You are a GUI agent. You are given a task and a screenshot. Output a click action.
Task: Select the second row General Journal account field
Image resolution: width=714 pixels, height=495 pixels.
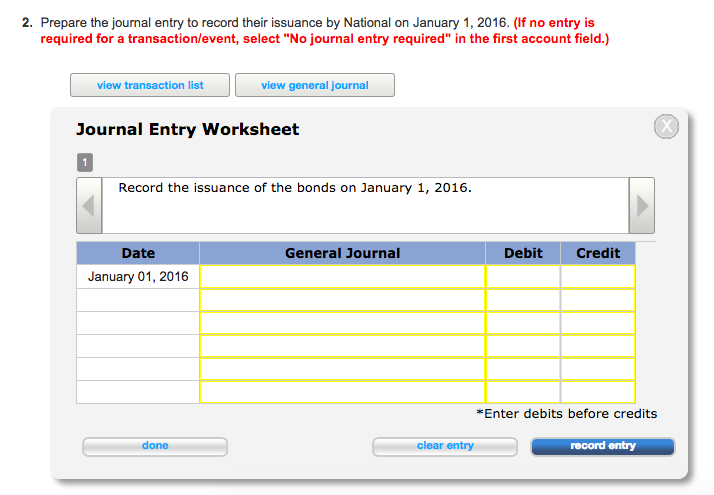[342, 300]
